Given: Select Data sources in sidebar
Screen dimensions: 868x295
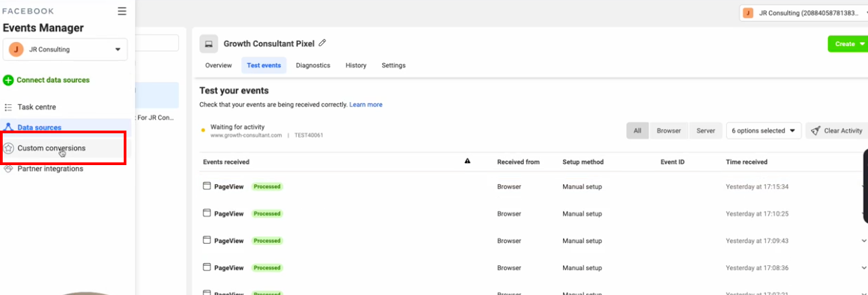Looking at the screenshot, I should pos(39,127).
